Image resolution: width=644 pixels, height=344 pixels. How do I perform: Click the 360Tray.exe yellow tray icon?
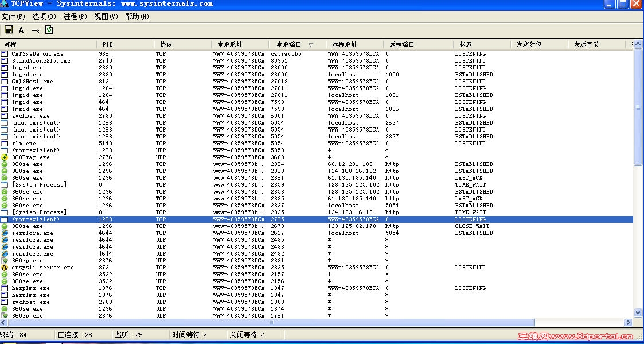tap(5, 157)
